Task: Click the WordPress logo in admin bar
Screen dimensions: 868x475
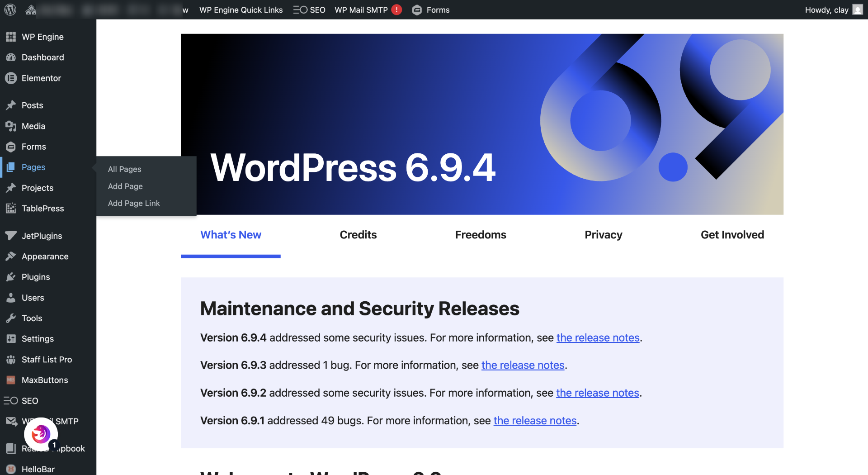Action: [x=10, y=9]
